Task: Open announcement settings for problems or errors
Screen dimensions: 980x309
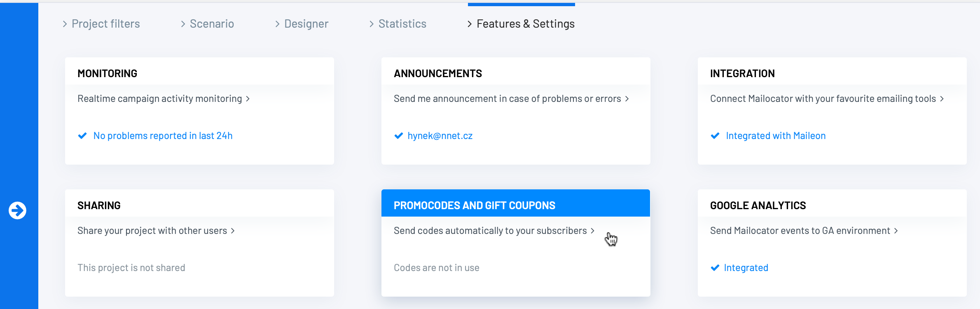Action: (511, 99)
